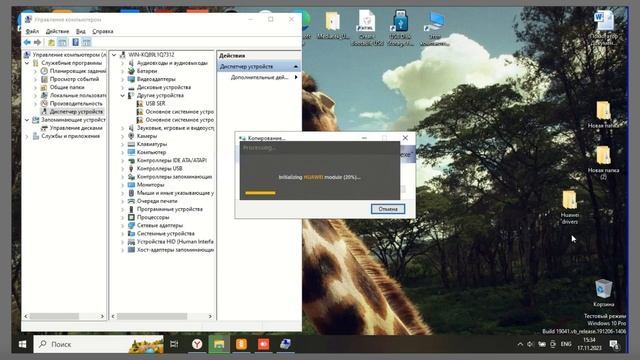Collapse the Служебные программы tree node

[27, 63]
